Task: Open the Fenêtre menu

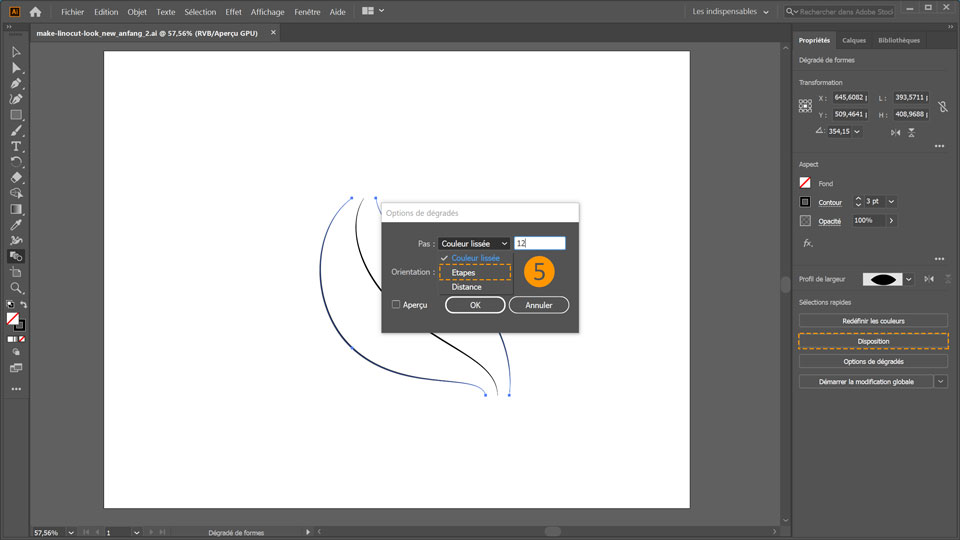Action: [307, 12]
